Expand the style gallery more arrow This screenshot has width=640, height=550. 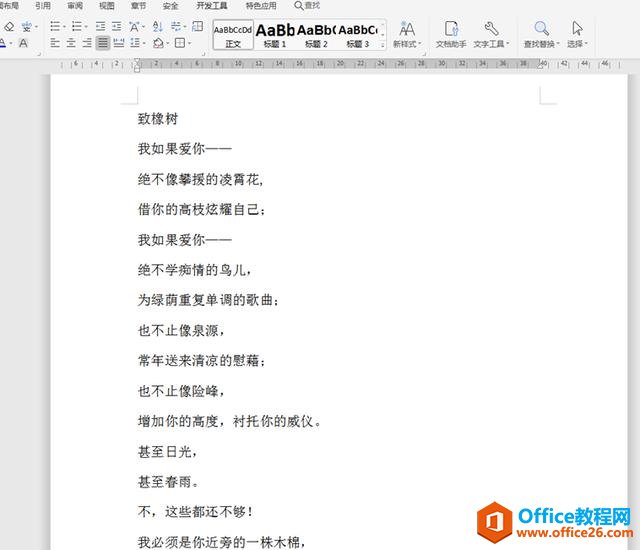click(383, 45)
